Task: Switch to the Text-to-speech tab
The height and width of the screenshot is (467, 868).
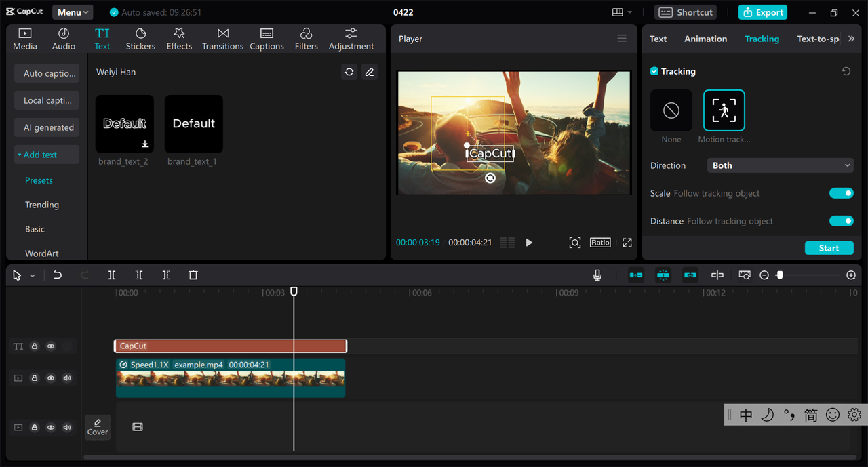Action: 818,39
